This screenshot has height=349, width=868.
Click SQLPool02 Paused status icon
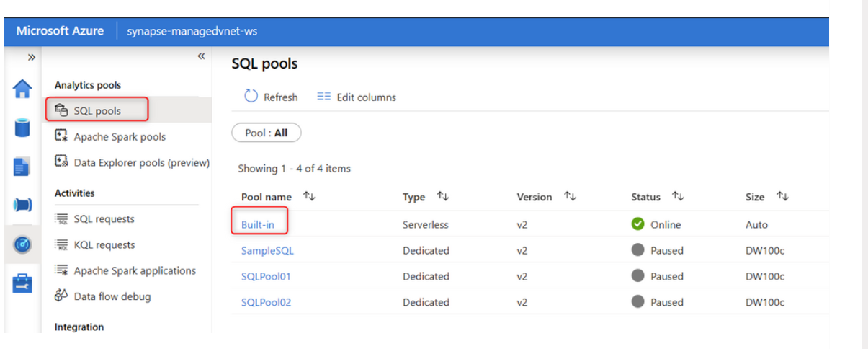637,302
